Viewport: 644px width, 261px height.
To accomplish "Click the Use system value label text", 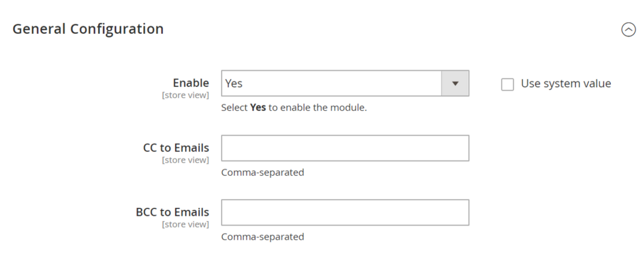I will click(566, 84).
